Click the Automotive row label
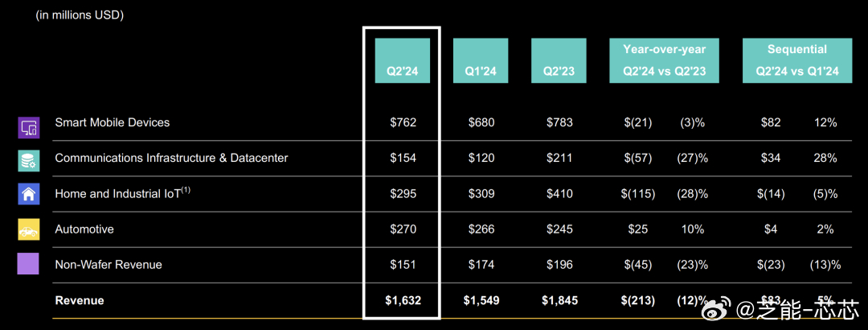The image size is (868, 330). point(84,229)
